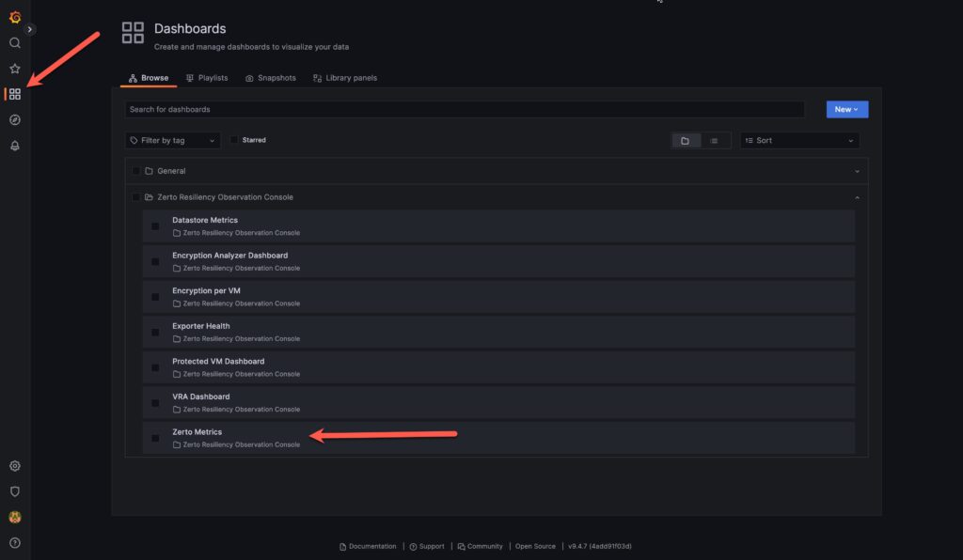This screenshot has height=560, width=963.
Task: Select list view layout icon
Action: 715,140
